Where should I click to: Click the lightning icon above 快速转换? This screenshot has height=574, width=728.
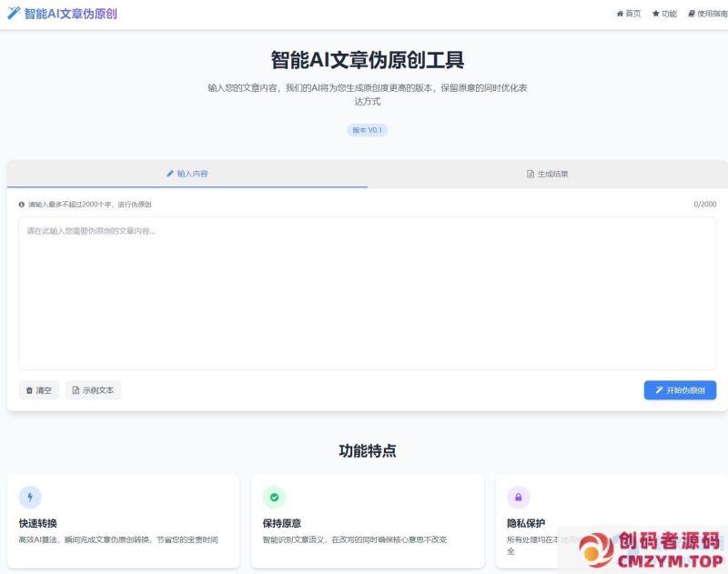point(31,496)
